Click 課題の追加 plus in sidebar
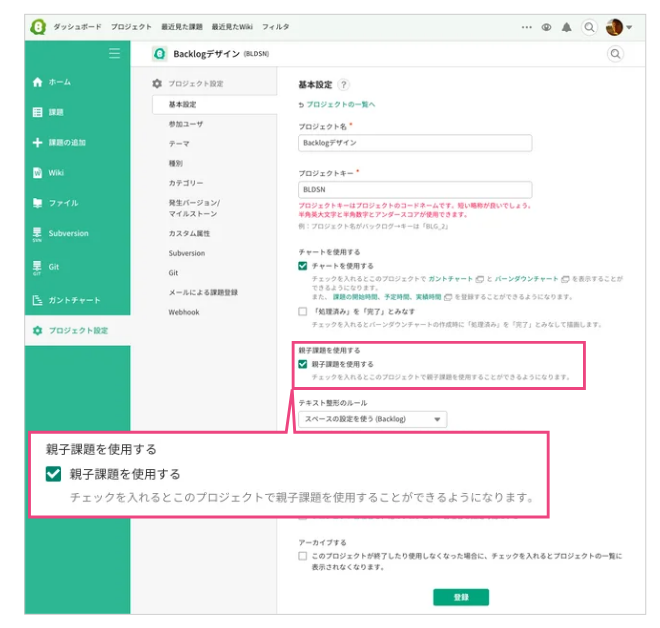The height and width of the screenshot is (628, 660). tap(59, 142)
